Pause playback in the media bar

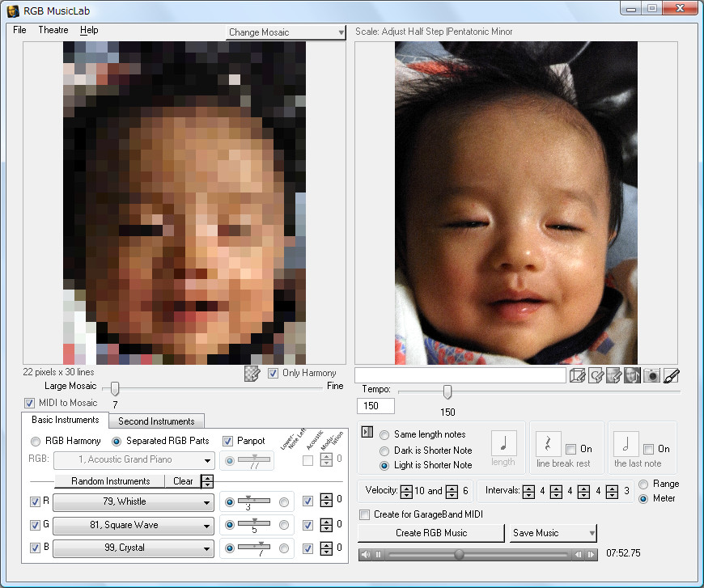tap(379, 555)
